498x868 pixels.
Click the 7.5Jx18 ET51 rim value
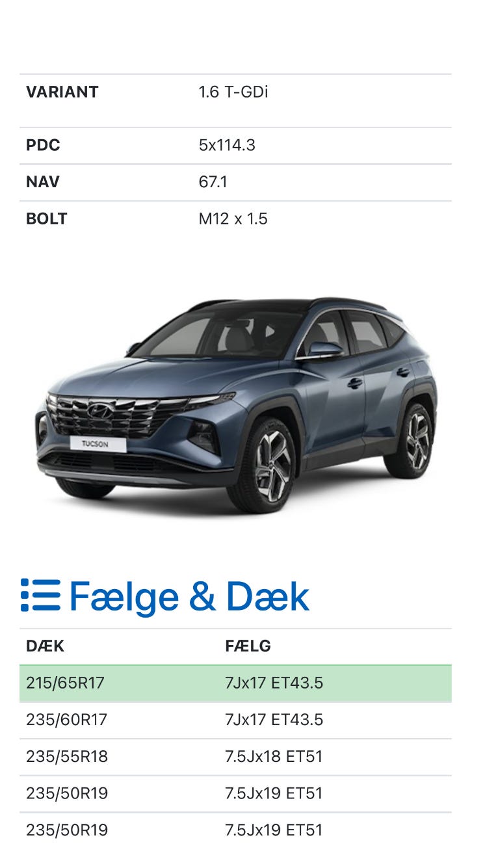(x=274, y=757)
